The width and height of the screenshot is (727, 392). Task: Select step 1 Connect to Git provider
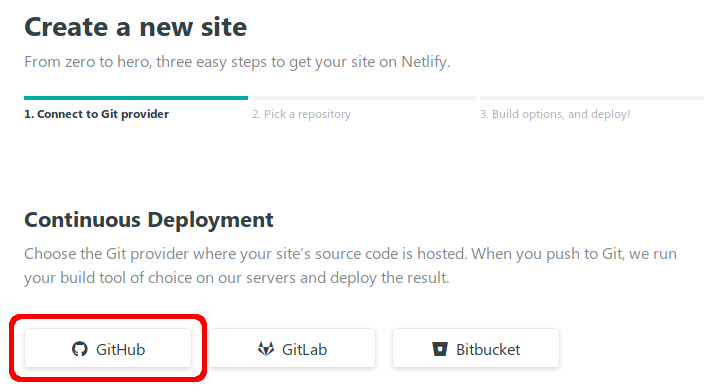pos(96,114)
